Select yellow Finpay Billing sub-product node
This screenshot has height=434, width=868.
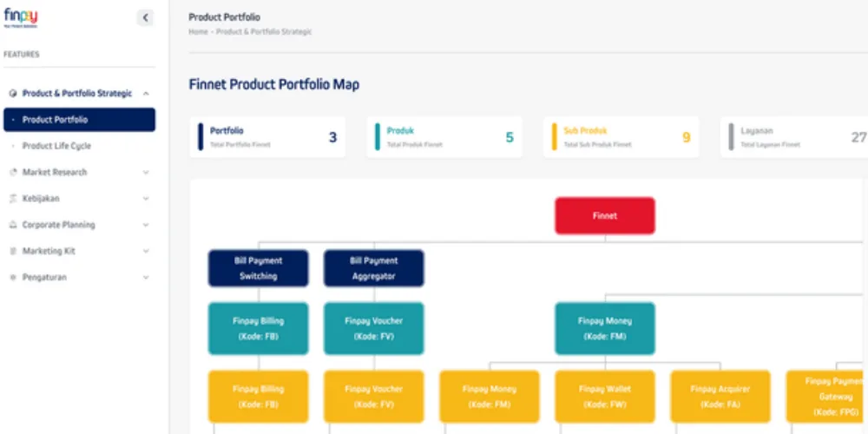click(x=258, y=397)
